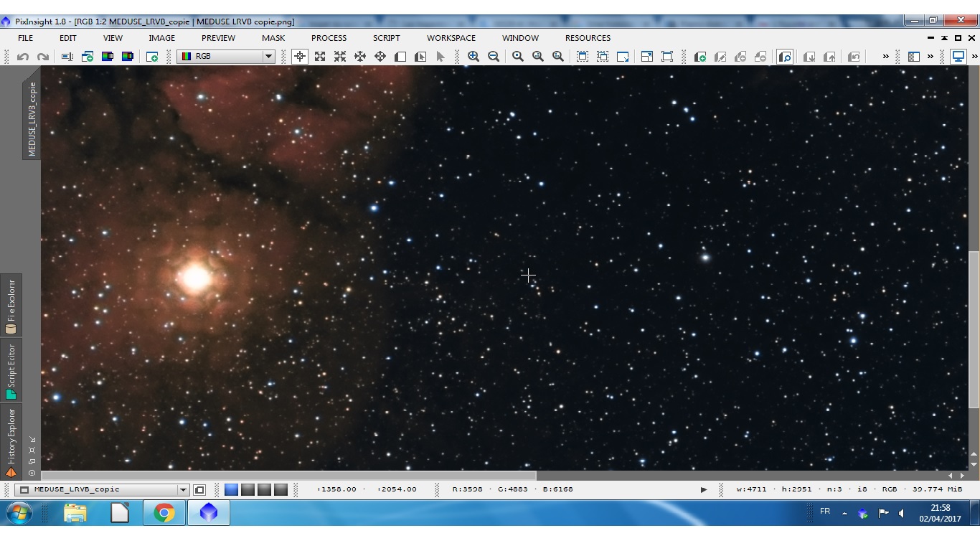Image resolution: width=980 pixels, height=551 pixels.
Task: Click the G:4883 readout value
Action: coord(512,490)
